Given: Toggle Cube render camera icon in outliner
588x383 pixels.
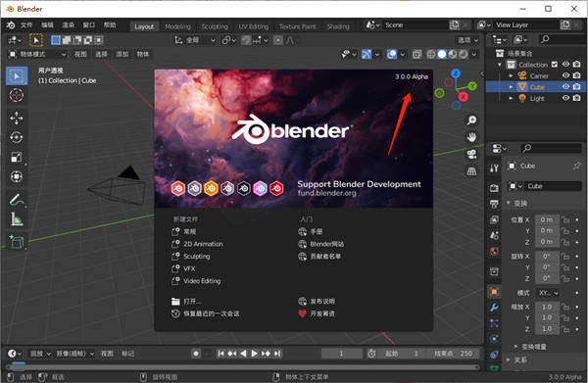Looking at the screenshot, I should pos(577,86).
